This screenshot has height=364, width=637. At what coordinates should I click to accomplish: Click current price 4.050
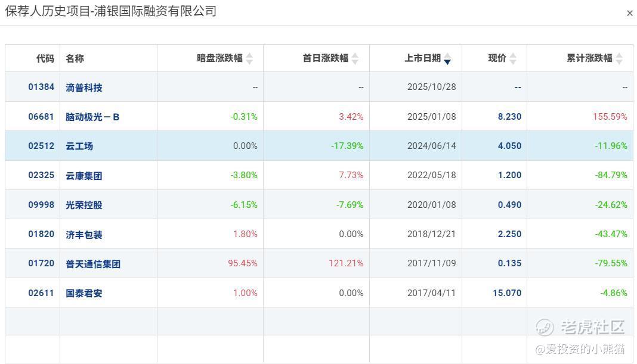pos(509,146)
